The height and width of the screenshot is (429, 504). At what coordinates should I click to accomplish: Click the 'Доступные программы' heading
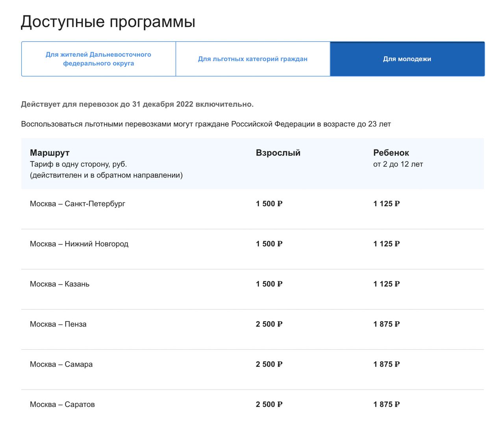pos(108,22)
